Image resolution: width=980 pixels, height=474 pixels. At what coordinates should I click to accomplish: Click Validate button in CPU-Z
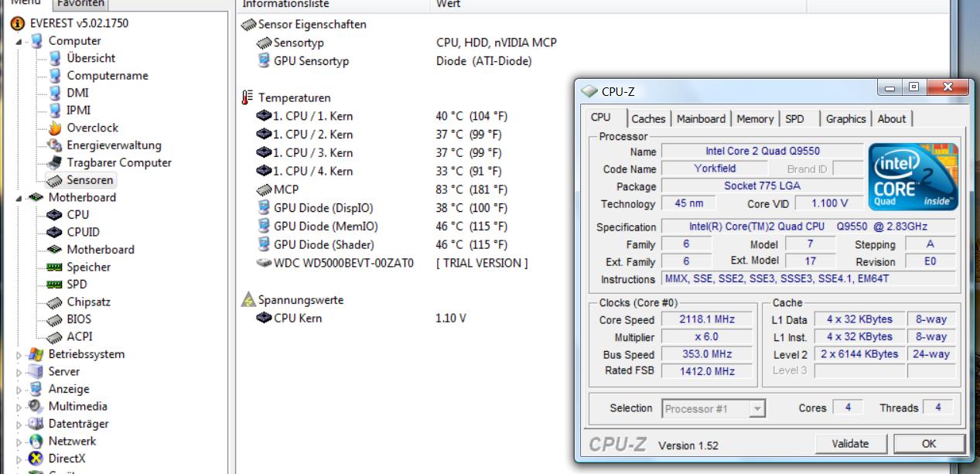[849, 444]
